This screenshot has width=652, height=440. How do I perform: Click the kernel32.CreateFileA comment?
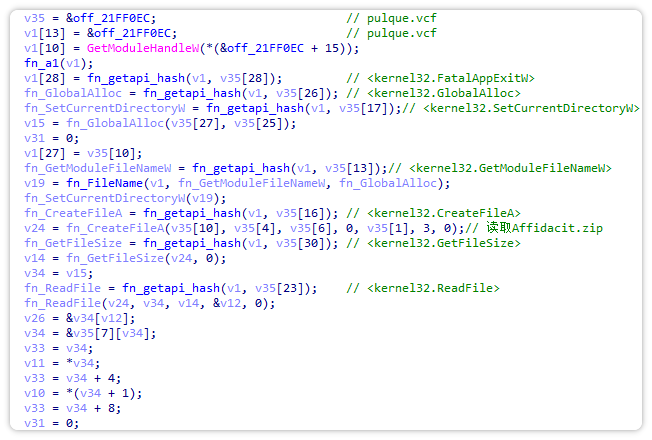(433, 213)
